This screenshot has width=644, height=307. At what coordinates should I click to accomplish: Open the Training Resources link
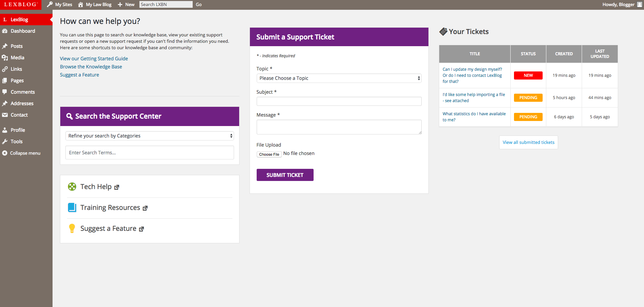click(x=110, y=208)
